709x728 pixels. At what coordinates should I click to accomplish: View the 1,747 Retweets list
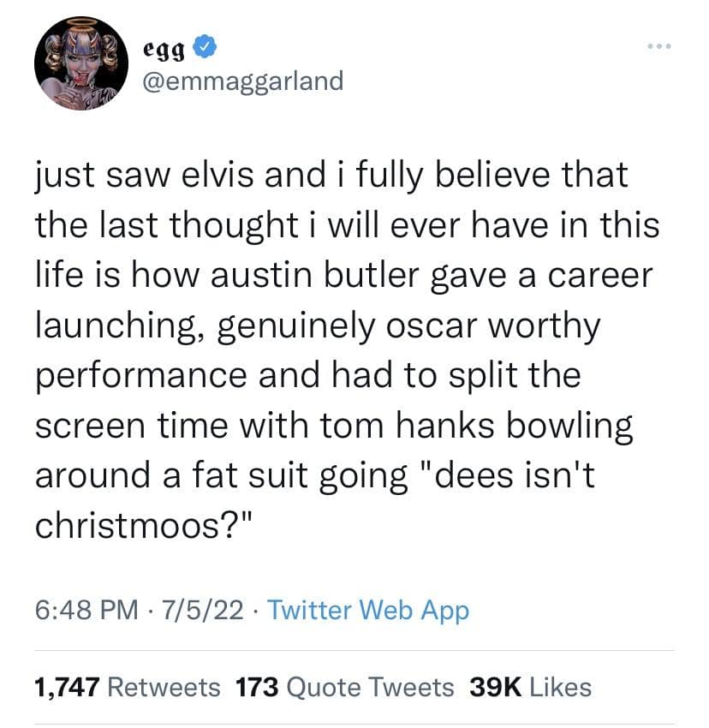click(127, 686)
